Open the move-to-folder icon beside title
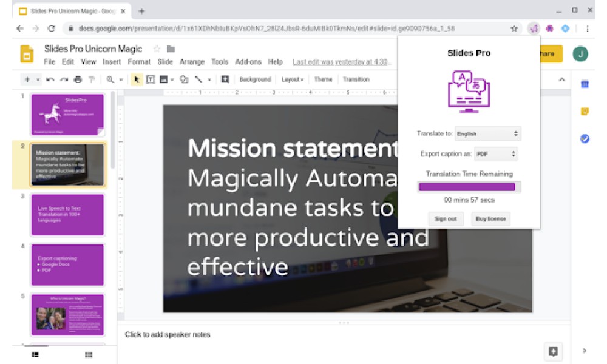The width and height of the screenshot is (607, 364). tap(171, 49)
